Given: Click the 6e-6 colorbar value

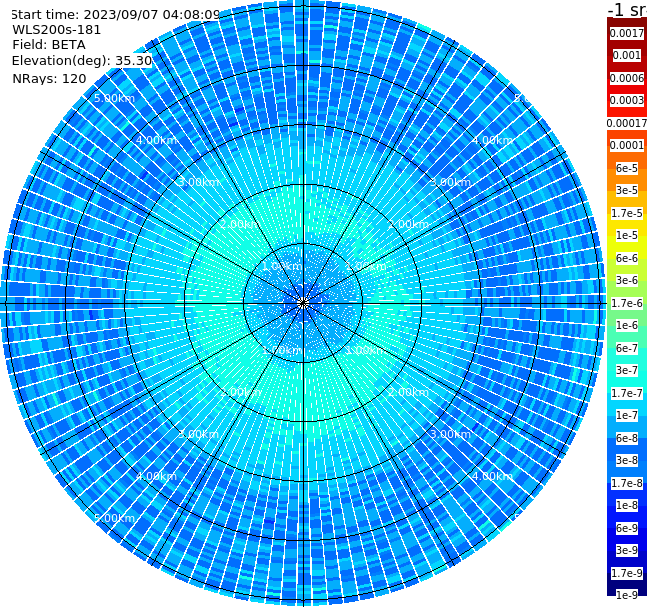Looking at the screenshot, I should pos(627,258).
